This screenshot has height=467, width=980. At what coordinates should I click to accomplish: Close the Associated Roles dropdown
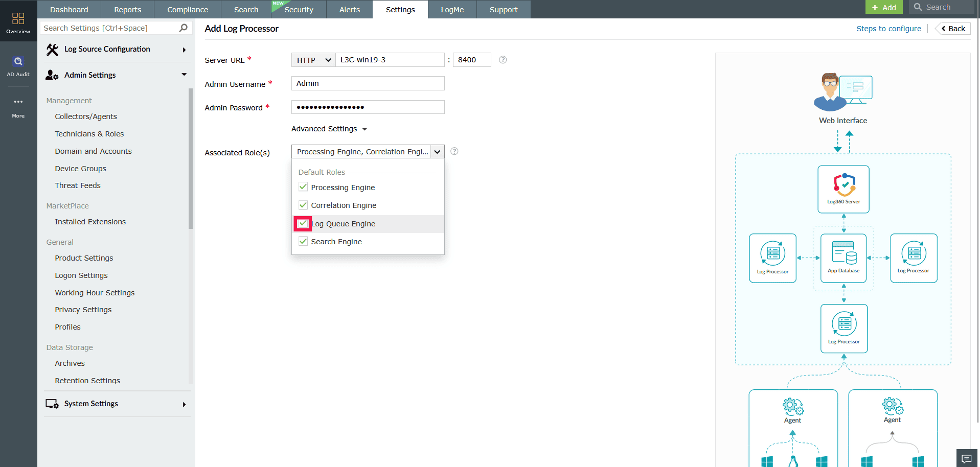click(x=438, y=152)
